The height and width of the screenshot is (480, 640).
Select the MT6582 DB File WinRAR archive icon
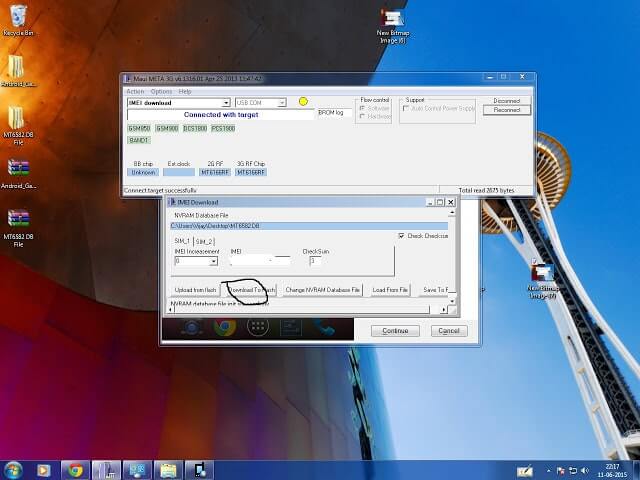[x=18, y=228]
